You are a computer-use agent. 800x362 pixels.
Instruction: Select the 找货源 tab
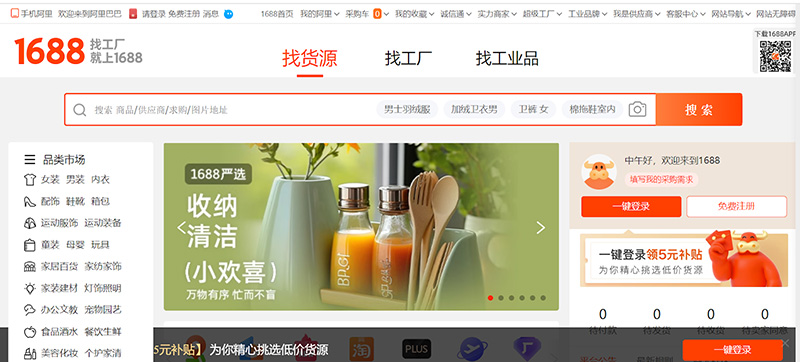[x=310, y=58]
